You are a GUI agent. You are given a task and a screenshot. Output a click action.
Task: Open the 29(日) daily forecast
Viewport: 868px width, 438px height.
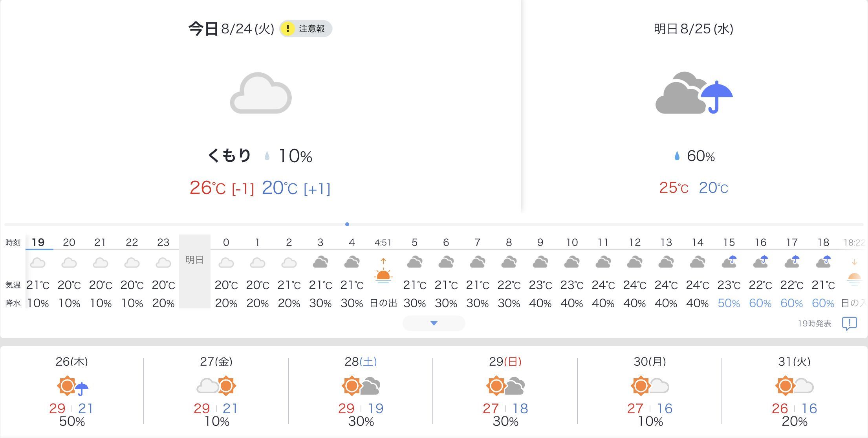tap(505, 391)
